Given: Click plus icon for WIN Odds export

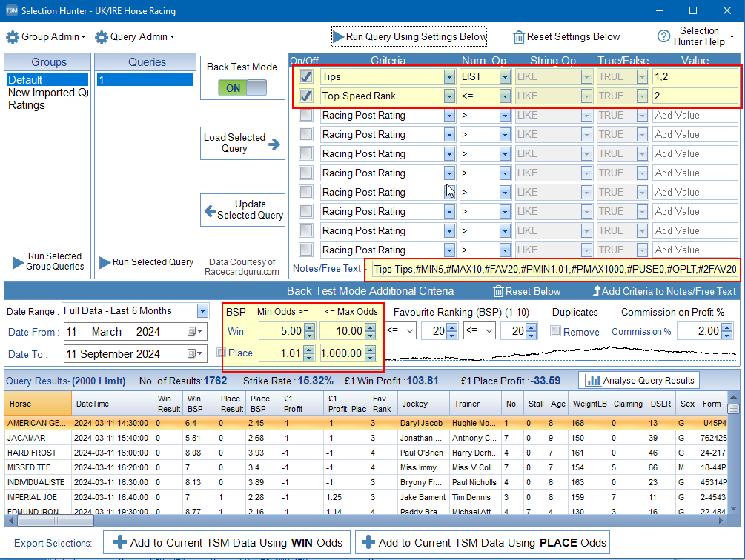Looking at the screenshot, I should click(x=120, y=542).
